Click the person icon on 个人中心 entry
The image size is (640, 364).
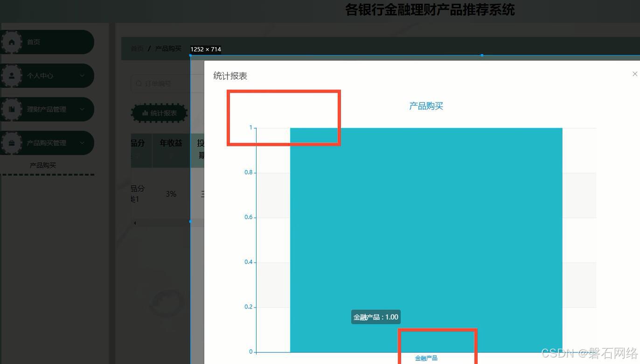click(x=12, y=76)
